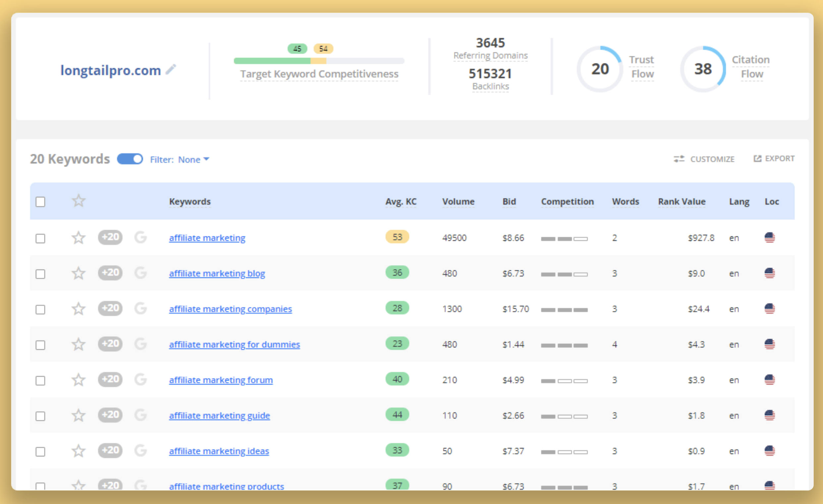The width and height of the screenshot is (823, 504).
Task: Click the +20 badge beside "affiliate marketing for dummies"
Action: 110,344
